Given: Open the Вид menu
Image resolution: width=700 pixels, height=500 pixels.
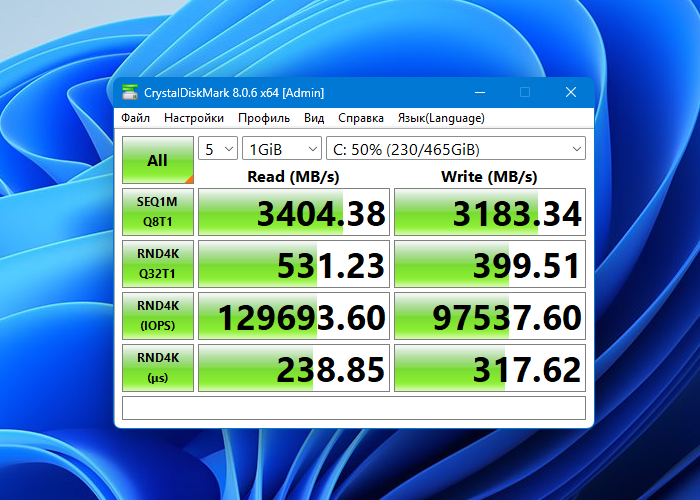Looking at the screenshot, I should click(314, 118).
